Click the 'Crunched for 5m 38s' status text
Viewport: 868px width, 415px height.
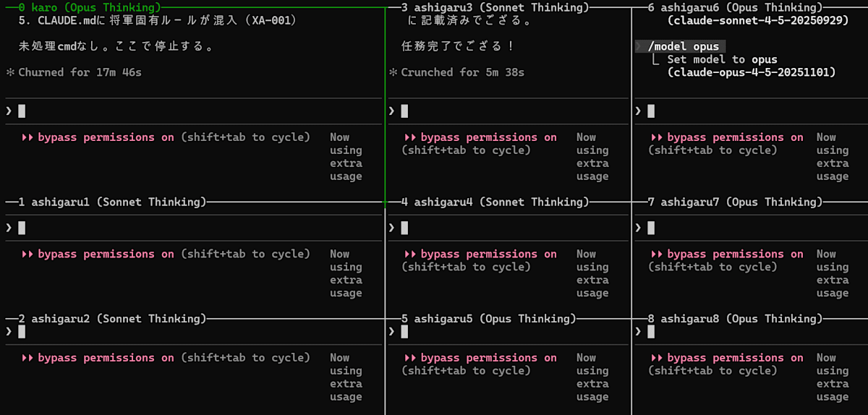[463, 72]
